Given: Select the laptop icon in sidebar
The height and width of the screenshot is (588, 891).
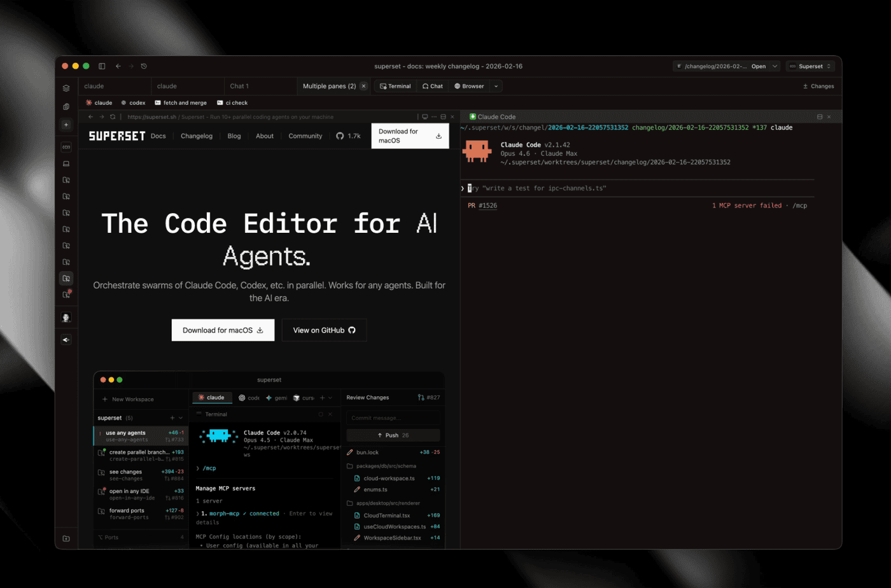Looking at the screenshot, I should tap(66, 164).
